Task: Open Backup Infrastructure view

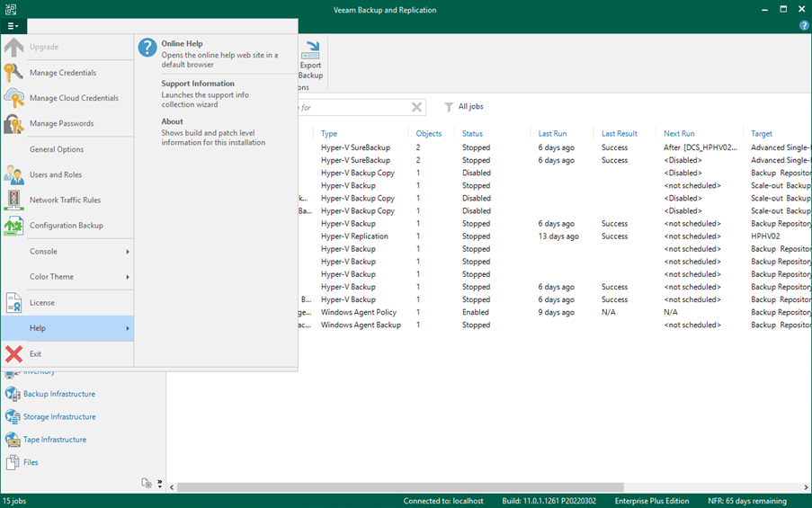Action: 59,394
